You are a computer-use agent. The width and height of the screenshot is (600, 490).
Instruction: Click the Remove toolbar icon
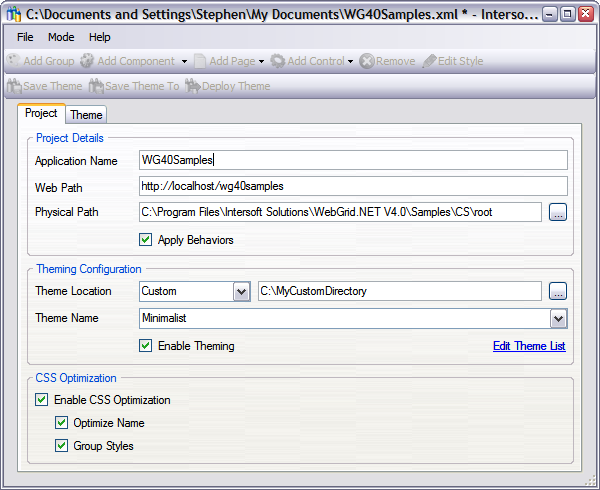click(x=367, y=61)
